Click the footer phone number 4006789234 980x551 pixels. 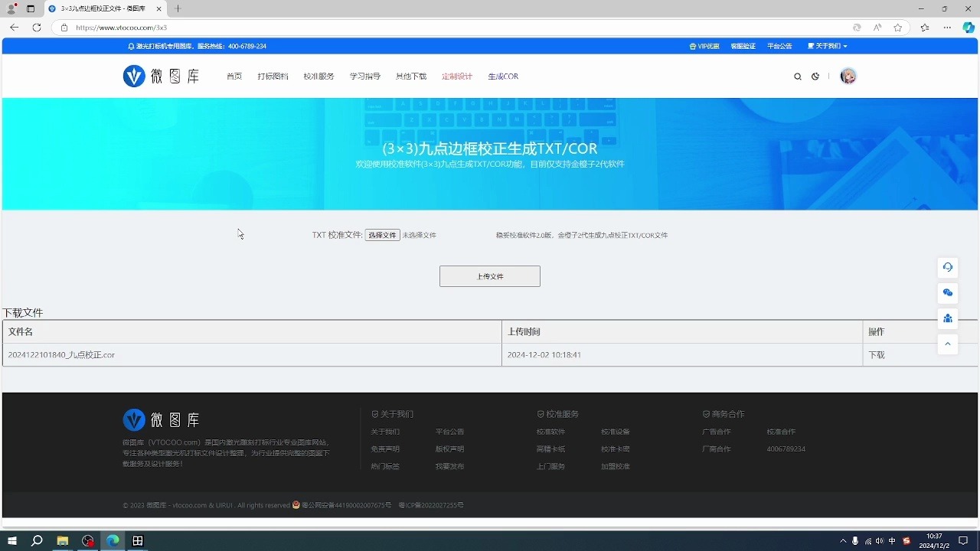786,449
